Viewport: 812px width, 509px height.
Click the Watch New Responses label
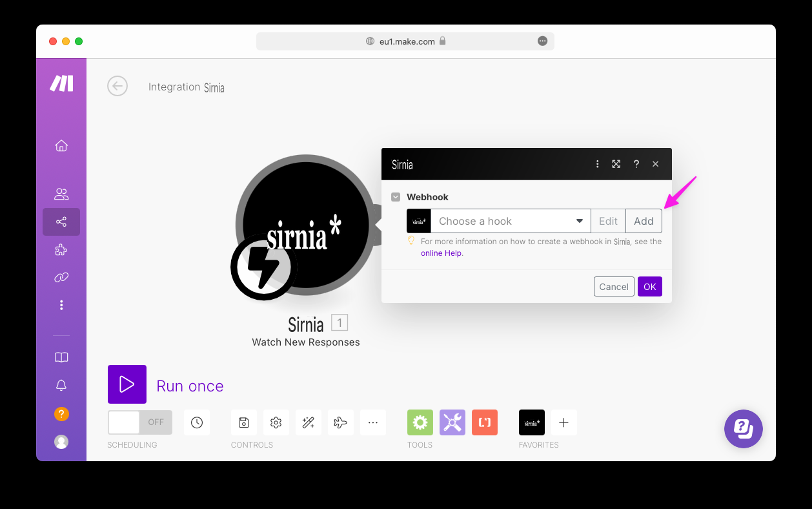[x=306, y=342]
